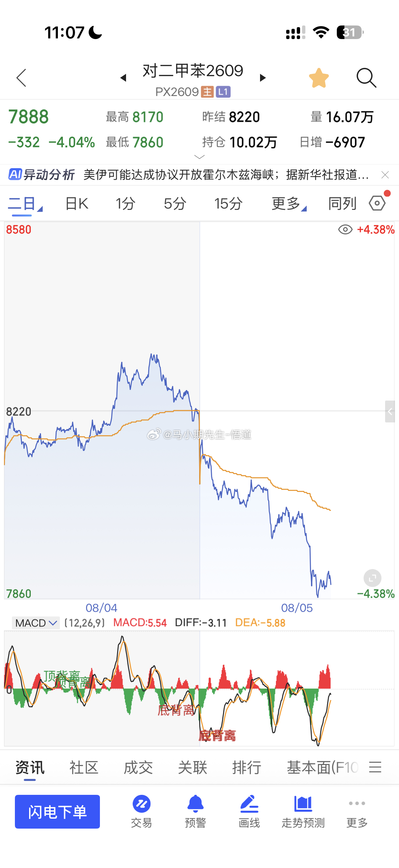Viewport: 399px width, 868px height.
Task: Open chart settings hexagon icon
Action: [377, 203]
